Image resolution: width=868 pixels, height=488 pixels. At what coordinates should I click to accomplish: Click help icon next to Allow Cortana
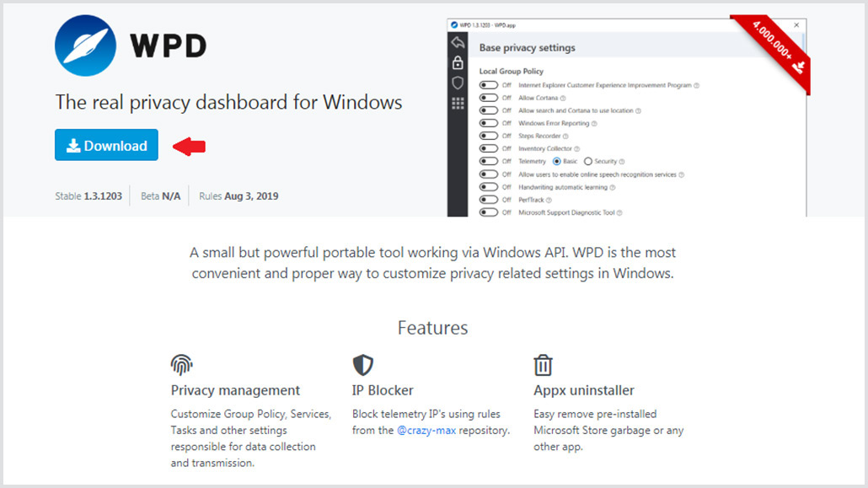[x=563, y=99]
